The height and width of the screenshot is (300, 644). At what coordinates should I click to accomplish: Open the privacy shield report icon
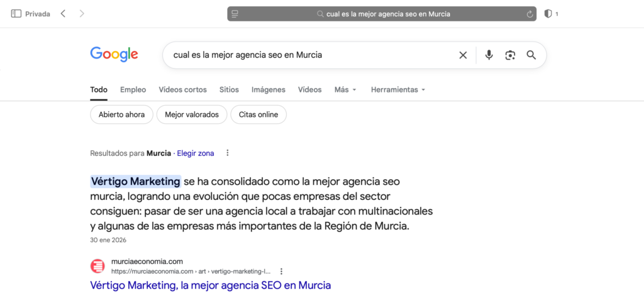click(x=548, y=14)
